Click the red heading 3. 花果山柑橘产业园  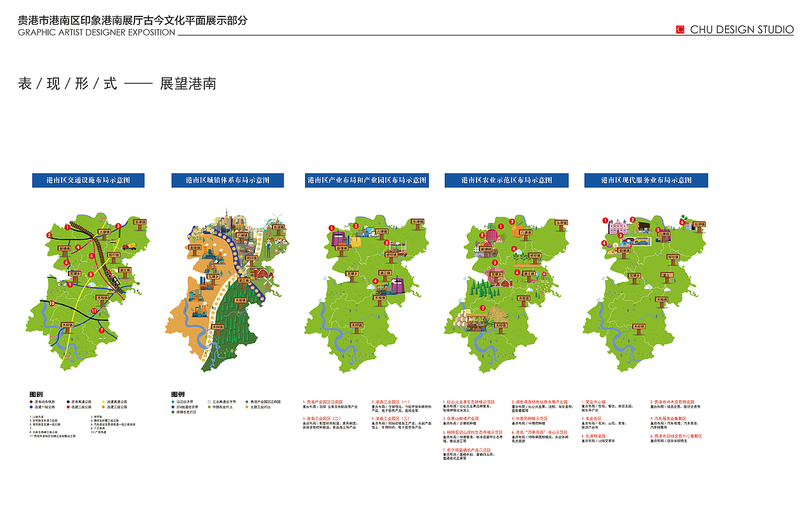[x=461, y=418]
